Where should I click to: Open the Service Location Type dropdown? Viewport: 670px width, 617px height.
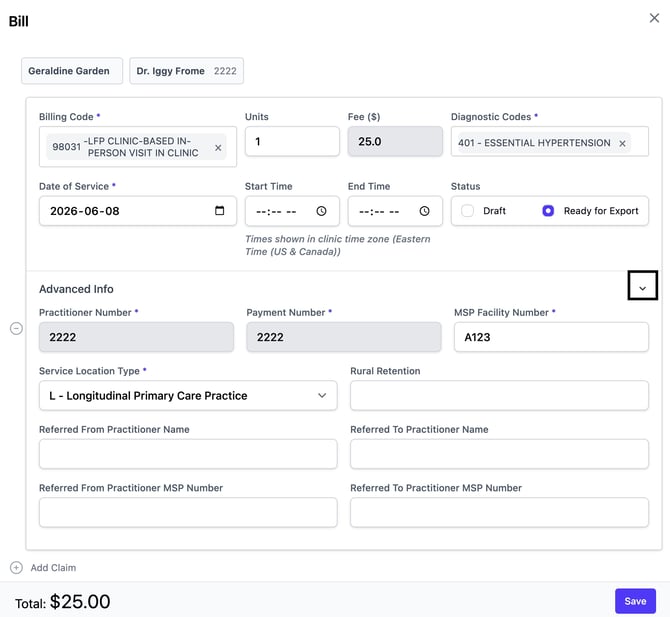tap(188, 396)
